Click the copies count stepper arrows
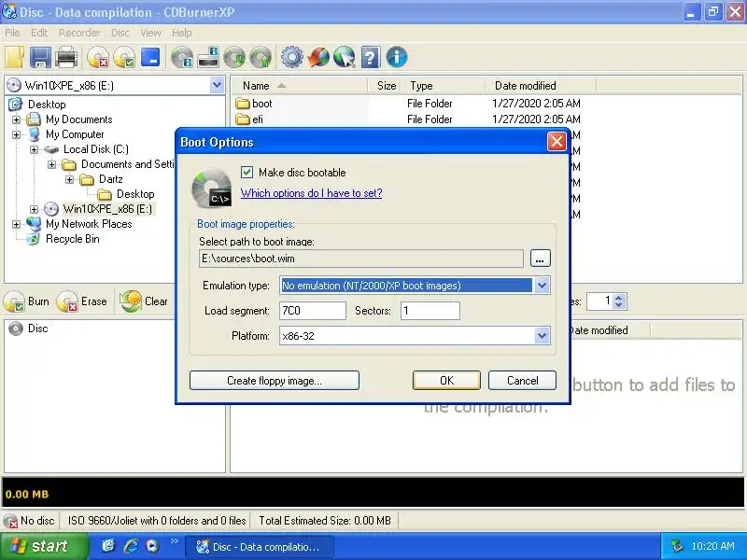This screenshot has width=747, height=560. tap(618, 301)
